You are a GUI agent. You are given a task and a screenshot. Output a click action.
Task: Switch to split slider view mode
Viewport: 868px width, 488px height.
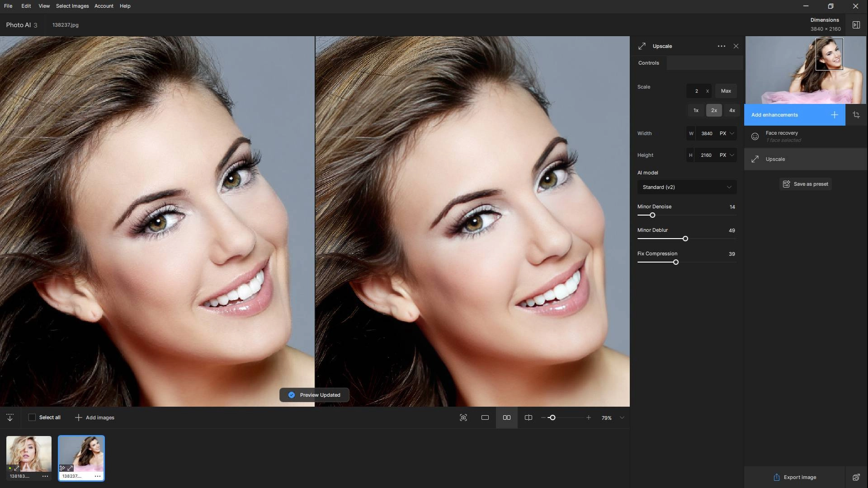point(528,418)
